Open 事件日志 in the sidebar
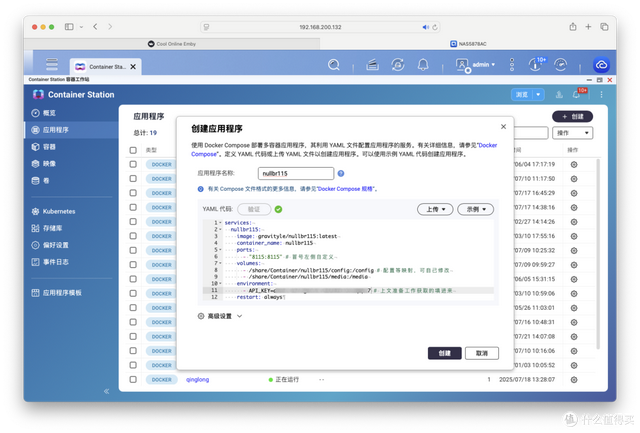This screenshot has width=640, height=433. tap(50, 262)
